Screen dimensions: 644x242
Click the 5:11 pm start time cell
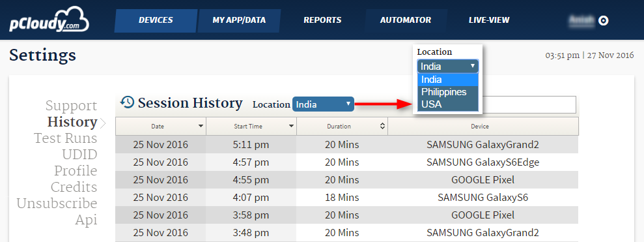[251, 144]
